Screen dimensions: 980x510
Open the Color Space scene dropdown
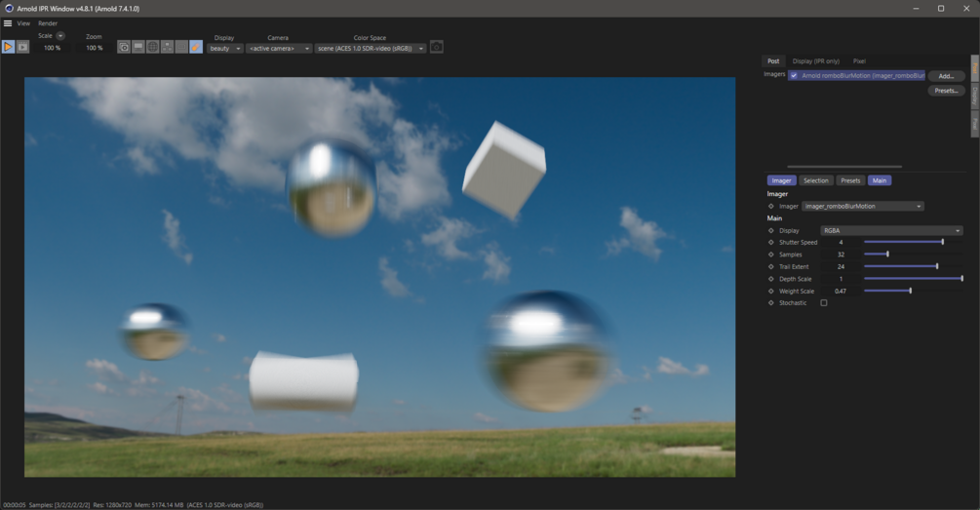(x=370, y=48)
